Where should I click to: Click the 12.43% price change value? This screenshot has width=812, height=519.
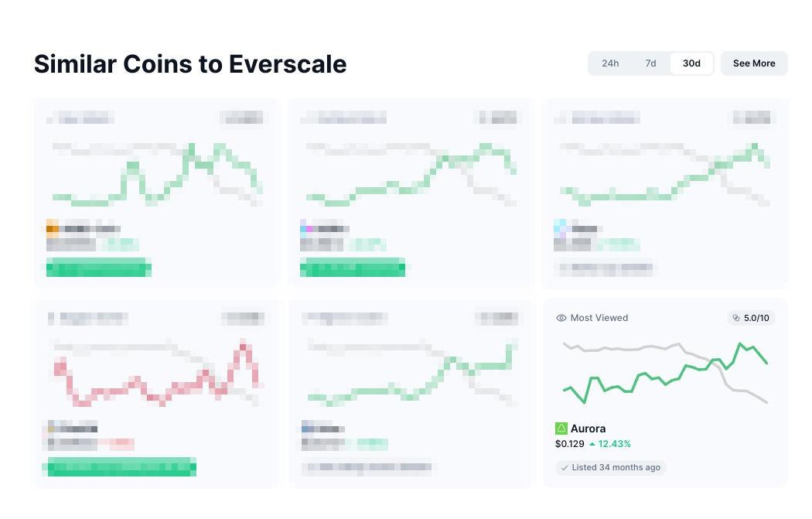615,444
